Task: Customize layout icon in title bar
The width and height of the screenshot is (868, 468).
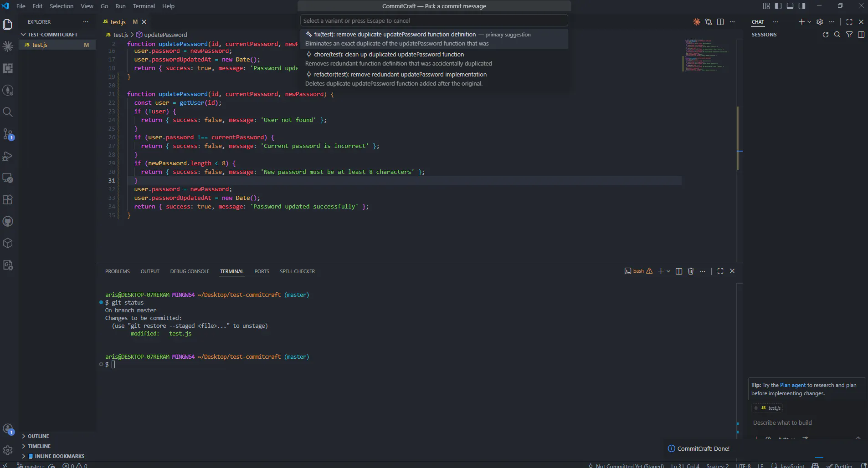Action: coord(766,6)
